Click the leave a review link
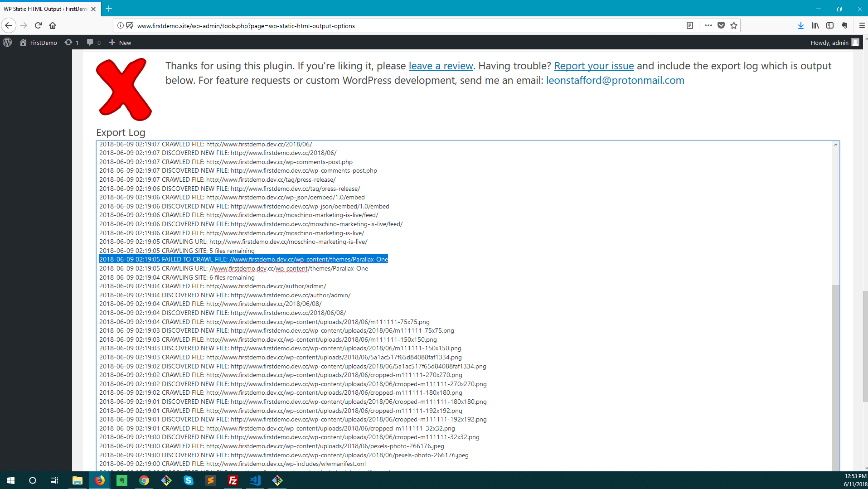Screen dimensions: 868x489 pyautogui.click(x=440, y=66)
